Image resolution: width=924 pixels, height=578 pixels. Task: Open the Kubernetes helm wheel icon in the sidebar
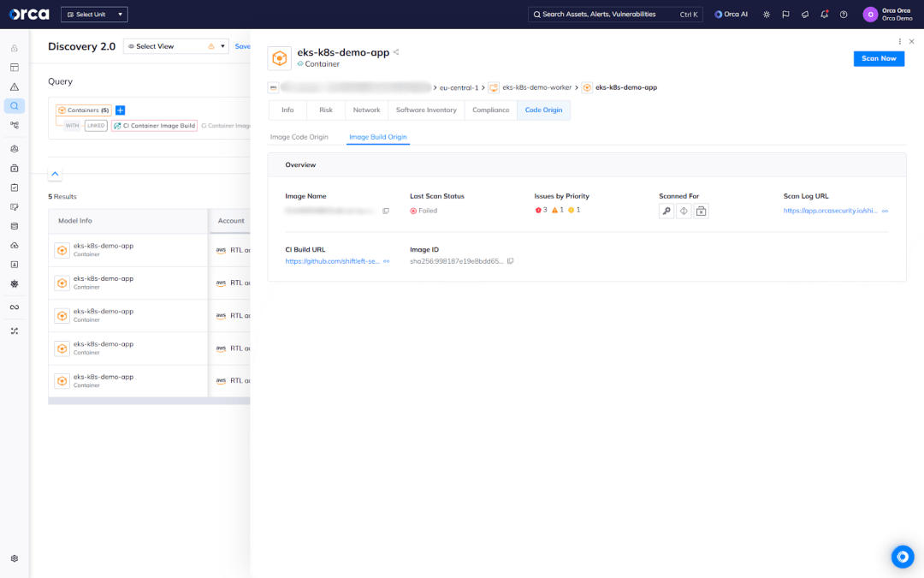pos(15,283)
